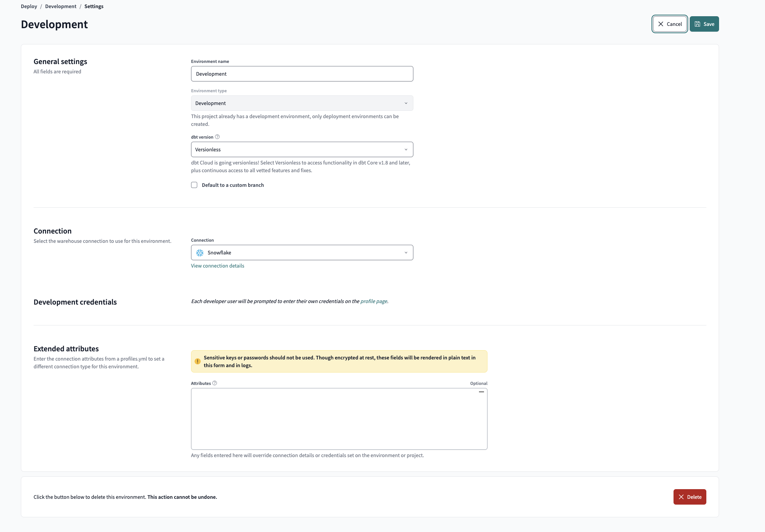Click the Delete button icon
765x532 pixels.
[x=681, y=496]
